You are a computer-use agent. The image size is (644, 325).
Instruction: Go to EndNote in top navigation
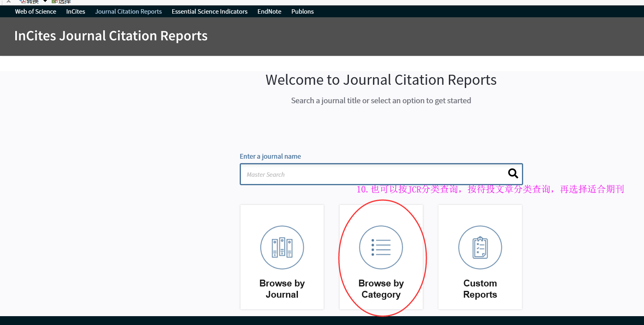pyautogui.click(x=269, y=12)
